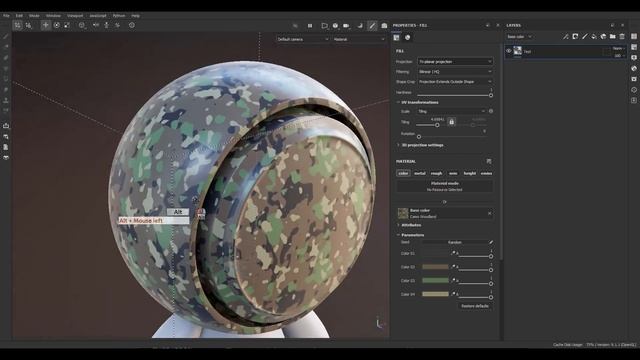The width and height of the screenshot is (640, 360).
Task: Open the Material viewport mode dropdown
Action: [359, 39]
